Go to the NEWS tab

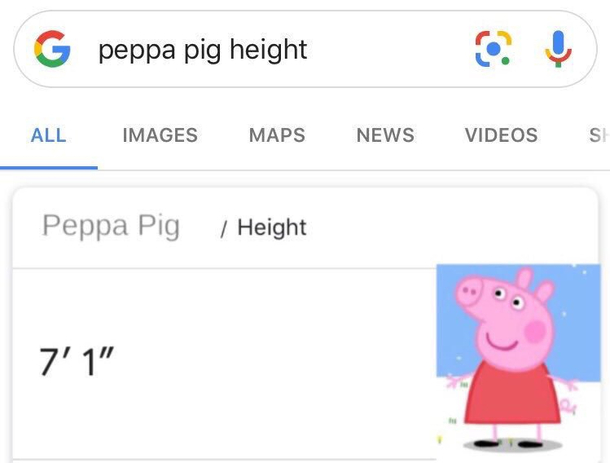point(385,135)
